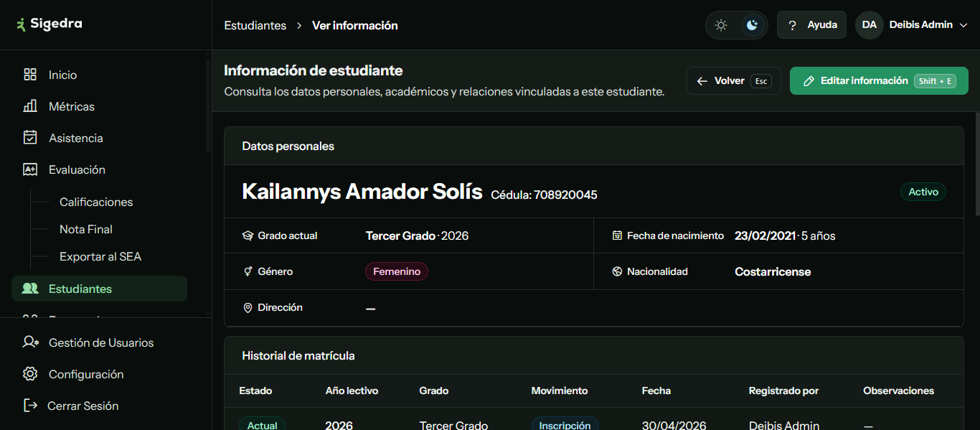
Task: Click the Sigedra logo icon
Action: click(21, 24)
